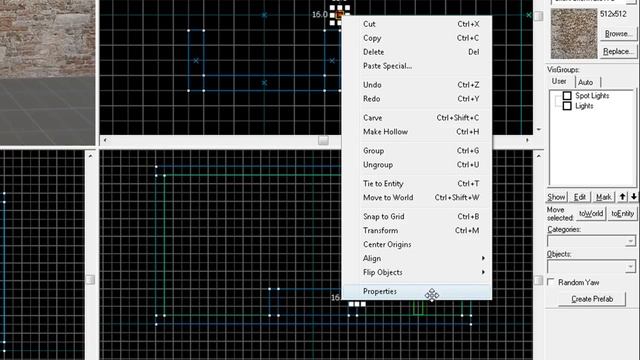Choose Cut from the context menu
Screen dimensions: 640x360
click(x=417, y=24)
